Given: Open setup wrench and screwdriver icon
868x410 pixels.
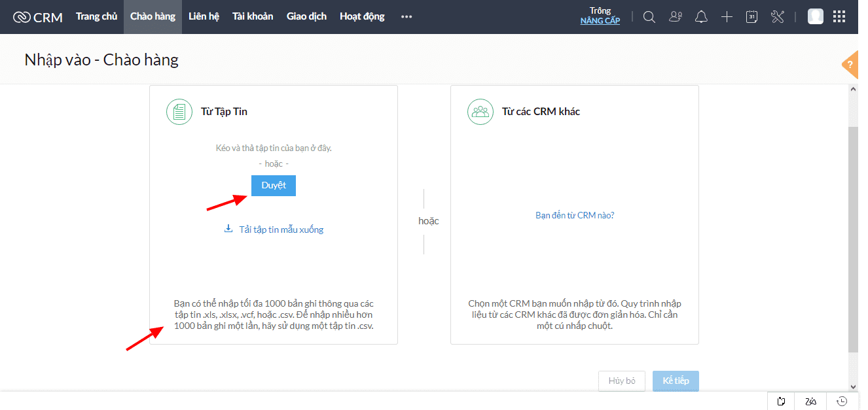Looking at the screenshot, I should (778, 17).
